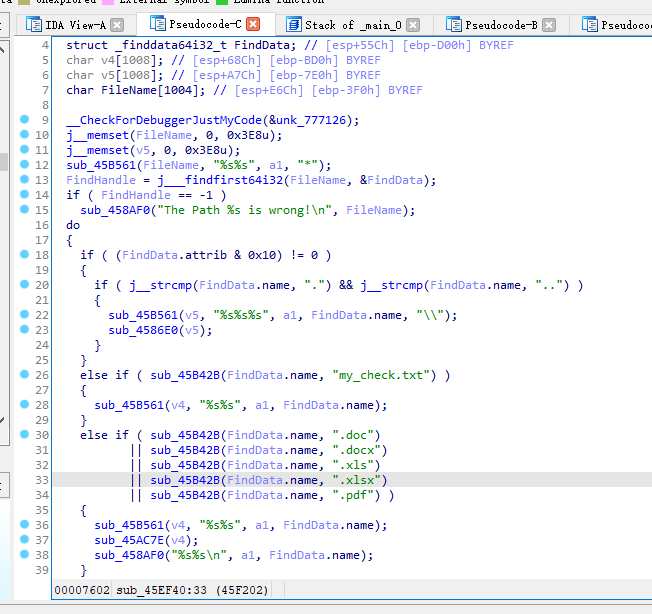Click the unk_777126 reference
Image resolution: width=652 pixels, height=614 pixels.
click(311, 120)
